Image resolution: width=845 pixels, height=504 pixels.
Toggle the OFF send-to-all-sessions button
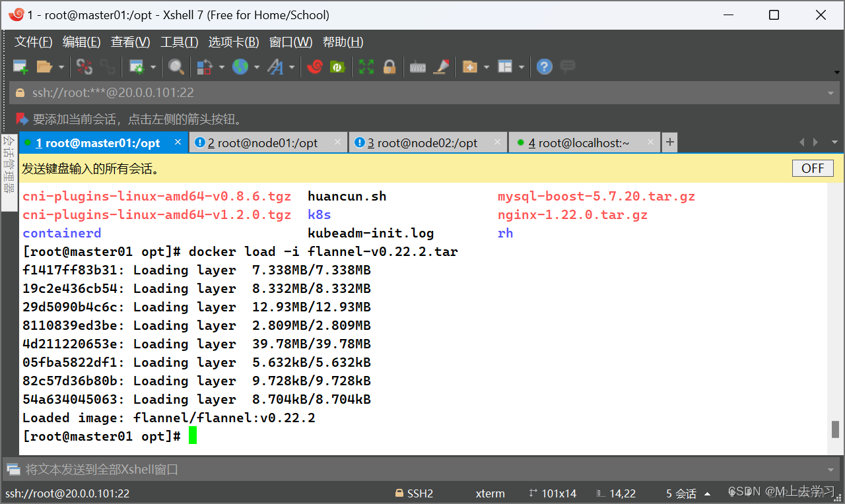tap(813, 168)
